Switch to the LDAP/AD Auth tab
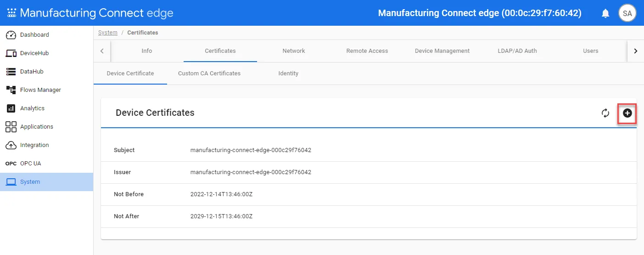 click(x=517, y=51)
